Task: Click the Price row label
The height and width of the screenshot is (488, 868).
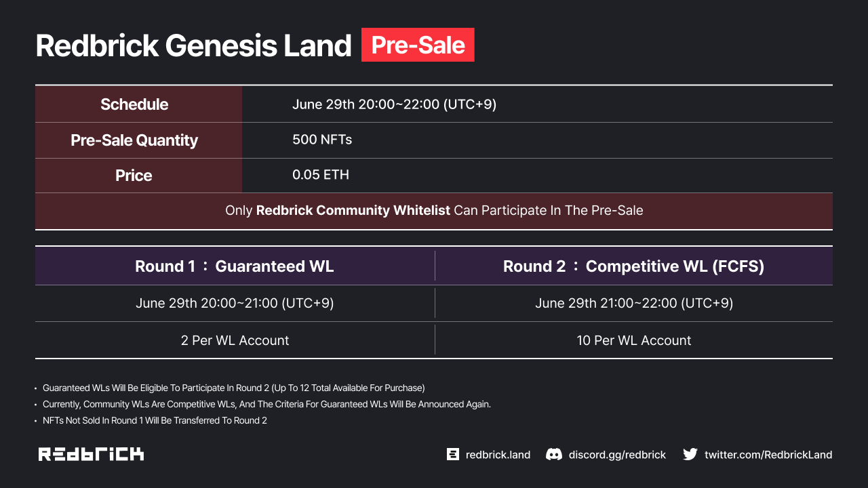Action: tap(134, 176)
